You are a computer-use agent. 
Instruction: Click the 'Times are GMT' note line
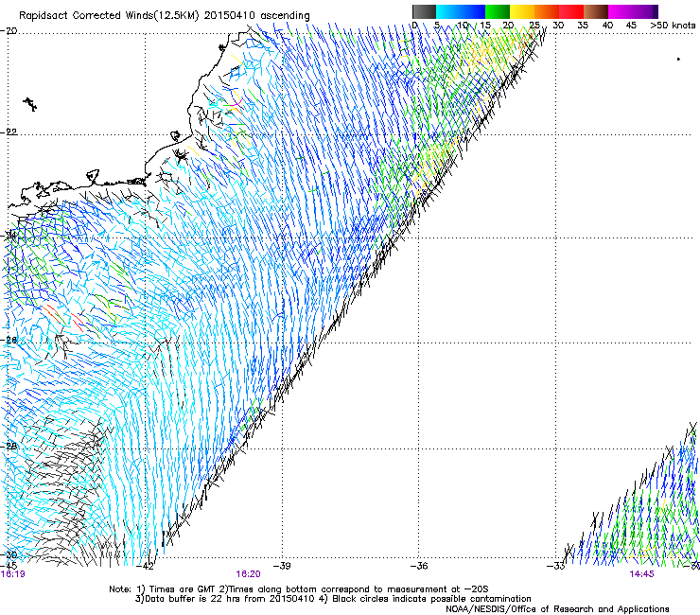click(x=299, y=589)
